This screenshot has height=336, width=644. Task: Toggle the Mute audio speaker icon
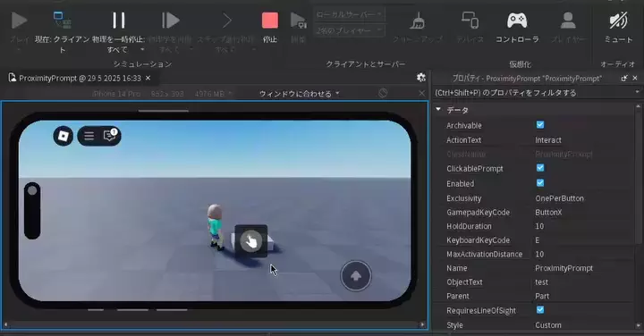pos(618,20)
